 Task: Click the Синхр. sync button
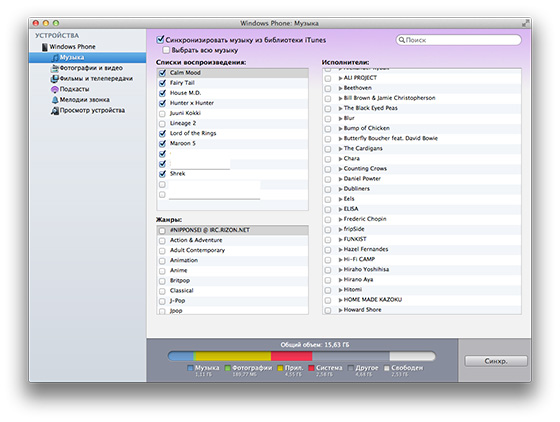(496, 361)
